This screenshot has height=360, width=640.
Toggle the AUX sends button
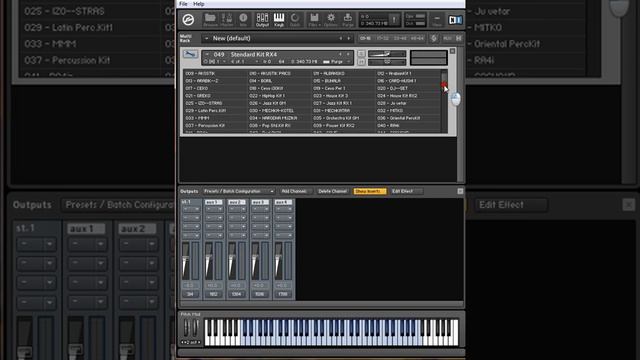pos(447,38)
